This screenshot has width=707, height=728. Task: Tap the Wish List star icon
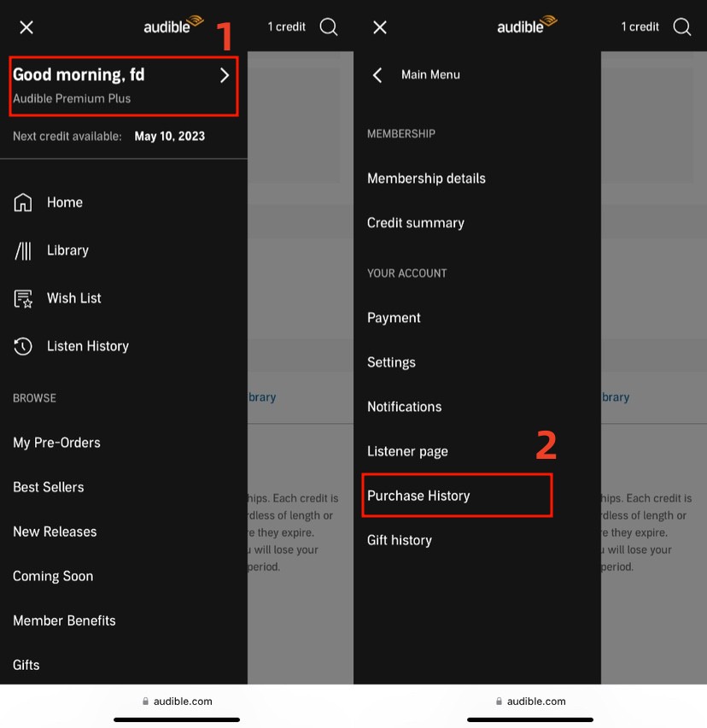click(x=23, y=298)
